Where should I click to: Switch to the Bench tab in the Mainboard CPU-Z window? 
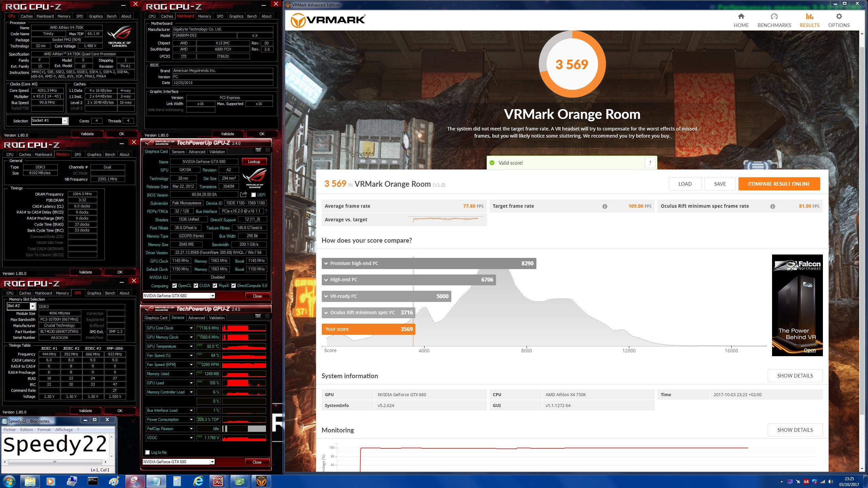tap(252, 16)
